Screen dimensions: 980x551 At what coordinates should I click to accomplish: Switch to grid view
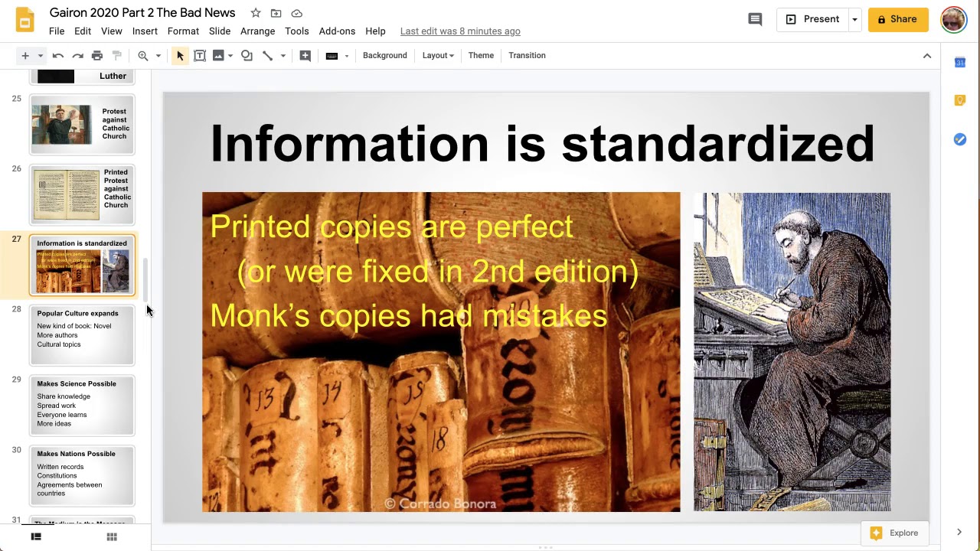click(112, 536)
